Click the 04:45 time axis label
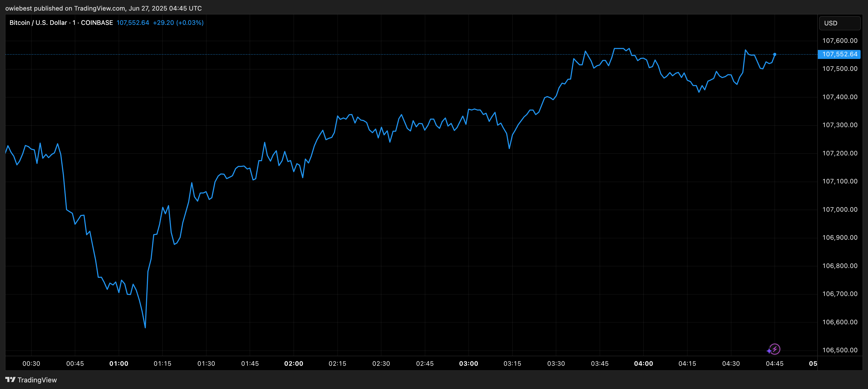The width and height of the screenshot is (868, 389). (775, 364)
